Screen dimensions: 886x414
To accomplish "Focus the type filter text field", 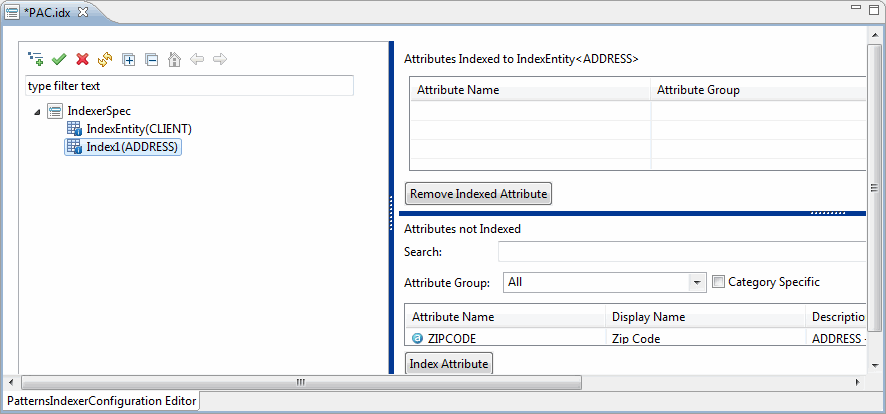I will click(x=189, y=86).
